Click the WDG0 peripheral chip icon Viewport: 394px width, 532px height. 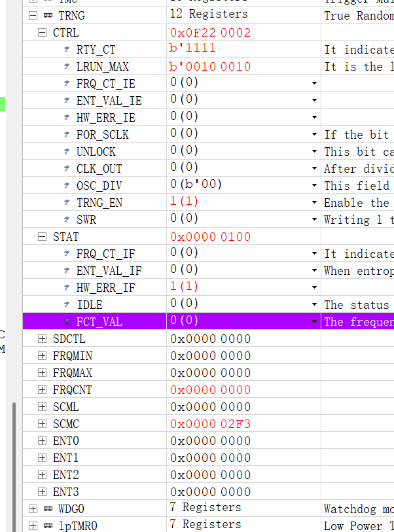(48, 509)
